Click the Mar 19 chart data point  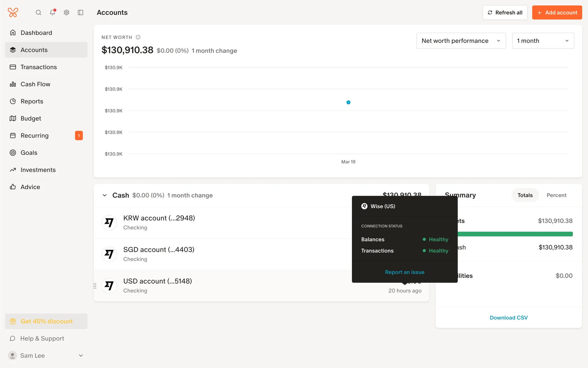[x=348, y=102]
